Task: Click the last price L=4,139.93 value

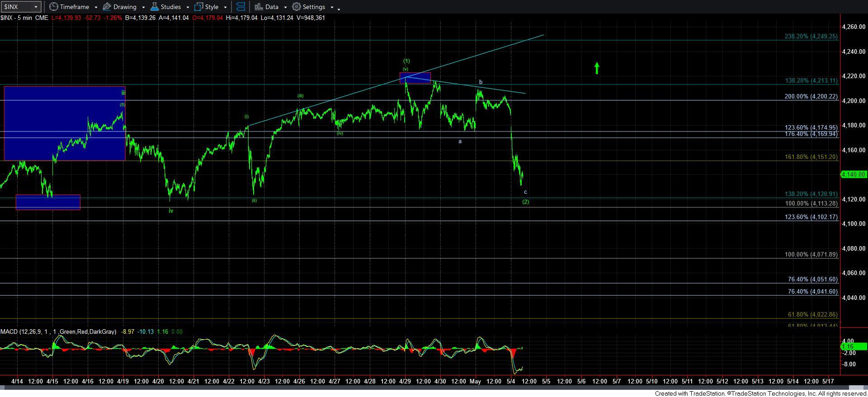Action: click(67, 18)
